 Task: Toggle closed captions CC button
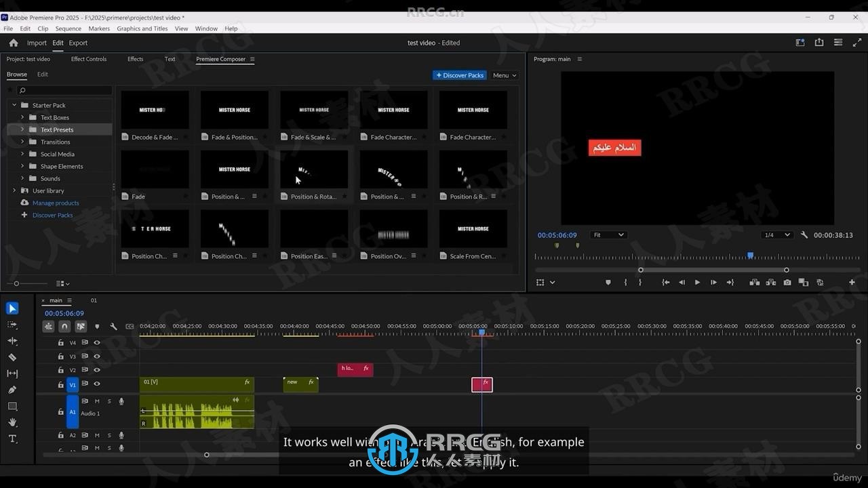[130, 326]
